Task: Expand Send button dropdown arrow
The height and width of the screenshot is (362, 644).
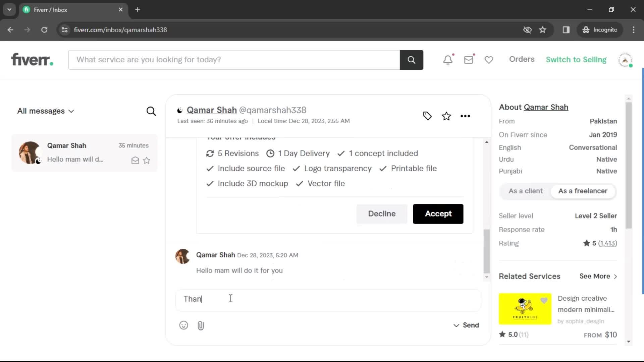Action: [456, 325]
